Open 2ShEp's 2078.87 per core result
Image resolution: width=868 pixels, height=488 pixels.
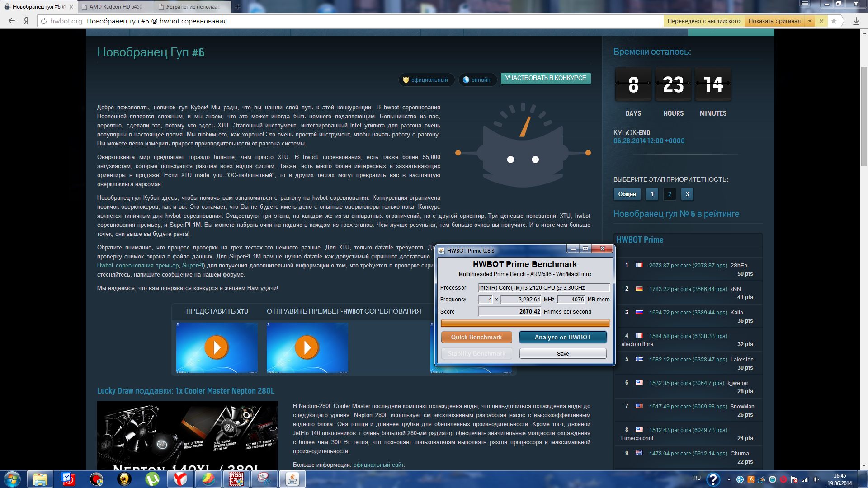(x=688, y=266)
